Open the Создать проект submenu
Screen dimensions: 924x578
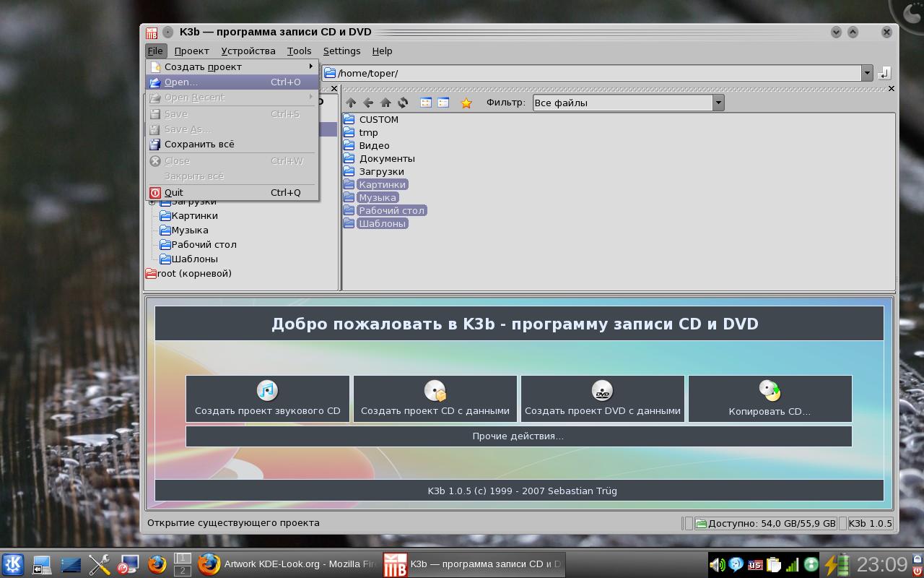pyautogui.click(x=232, y=66)
